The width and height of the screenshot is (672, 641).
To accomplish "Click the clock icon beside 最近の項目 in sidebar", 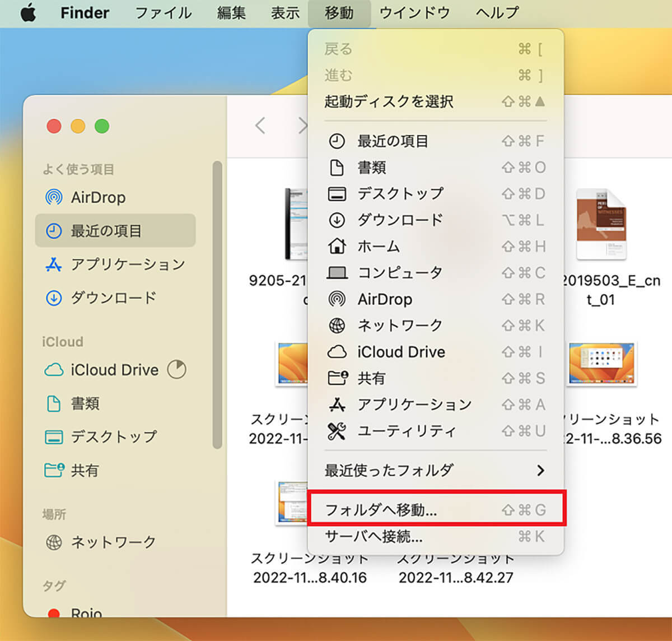I will 54,231.
